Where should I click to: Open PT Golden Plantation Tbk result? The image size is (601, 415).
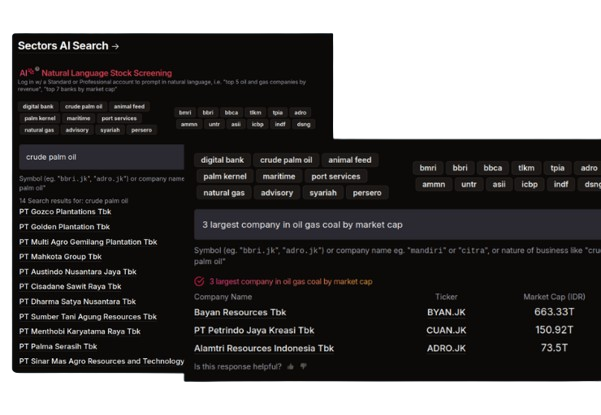click(x=64, y=227)
